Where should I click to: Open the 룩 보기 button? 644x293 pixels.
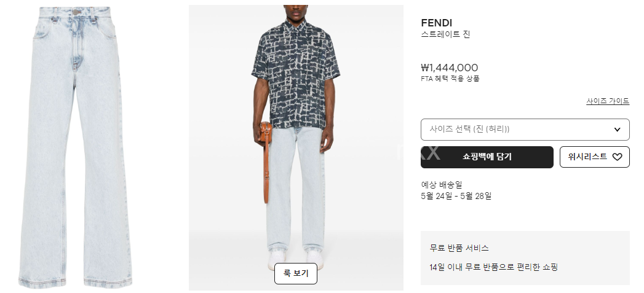point(296,273)
